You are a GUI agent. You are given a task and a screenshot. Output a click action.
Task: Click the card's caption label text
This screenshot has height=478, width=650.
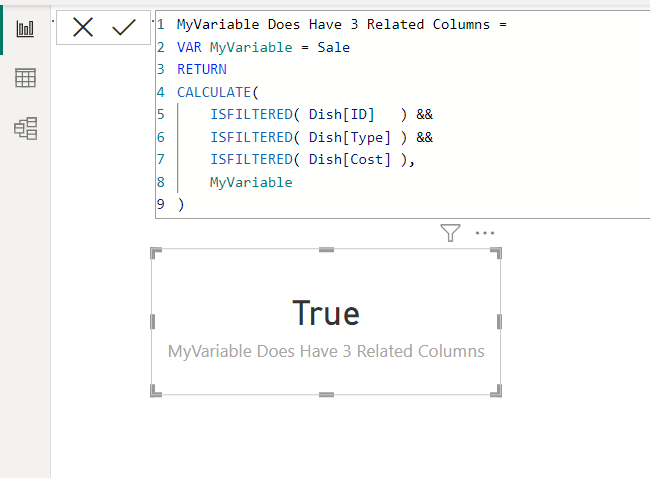pyautogui.click(x=326, y=351)
